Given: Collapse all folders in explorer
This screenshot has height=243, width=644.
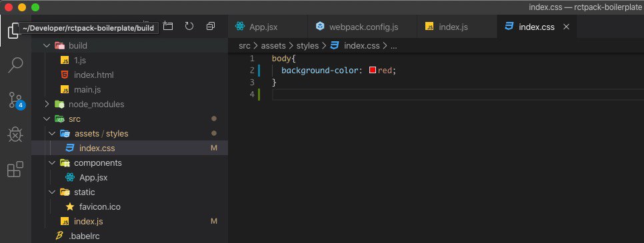Looking at the screenshot, I should pos(210,26).
